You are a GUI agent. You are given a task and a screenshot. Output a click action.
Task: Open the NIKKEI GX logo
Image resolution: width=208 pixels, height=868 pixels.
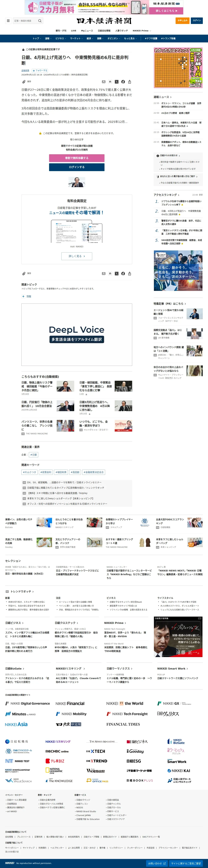coord(174,703)
